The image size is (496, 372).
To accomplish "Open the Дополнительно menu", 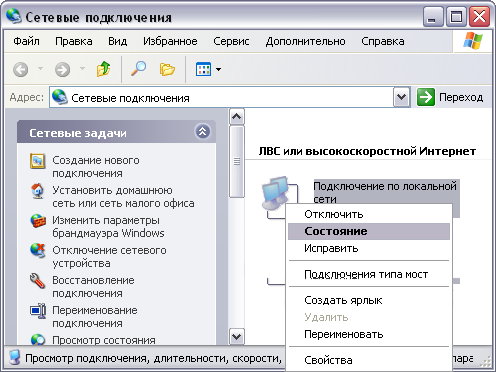I will [305, 41].
